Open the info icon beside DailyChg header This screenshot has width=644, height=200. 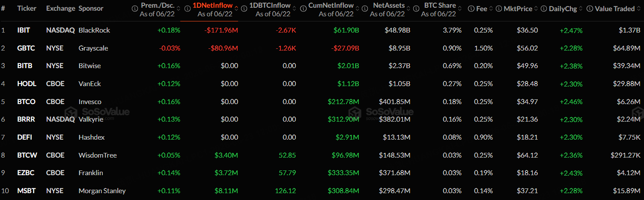point(544,9)
